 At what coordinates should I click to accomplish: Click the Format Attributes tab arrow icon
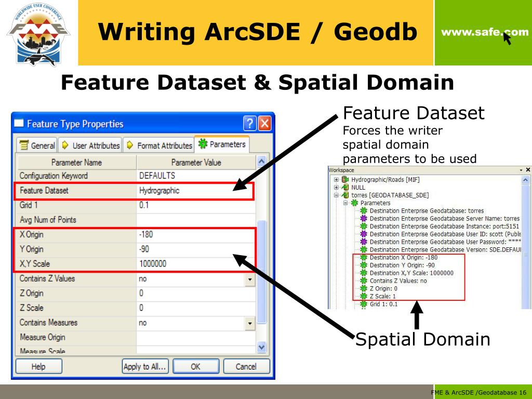click(x=130, y=145)
